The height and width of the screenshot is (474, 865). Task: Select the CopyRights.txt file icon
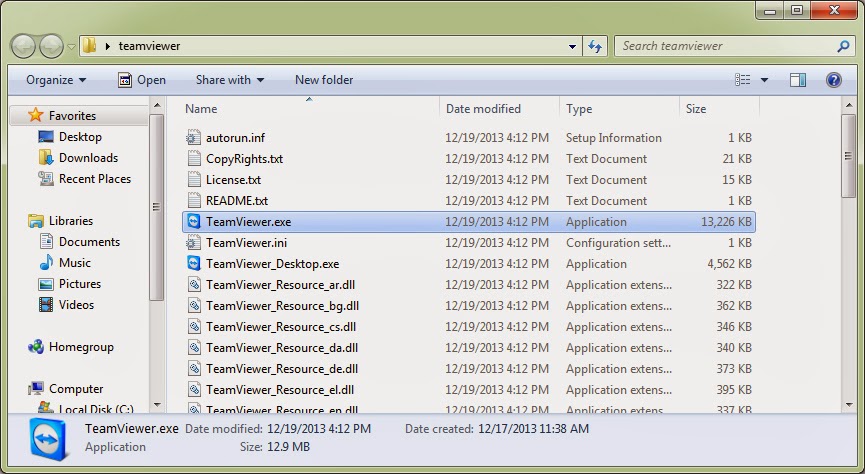(x=194, y=158)
